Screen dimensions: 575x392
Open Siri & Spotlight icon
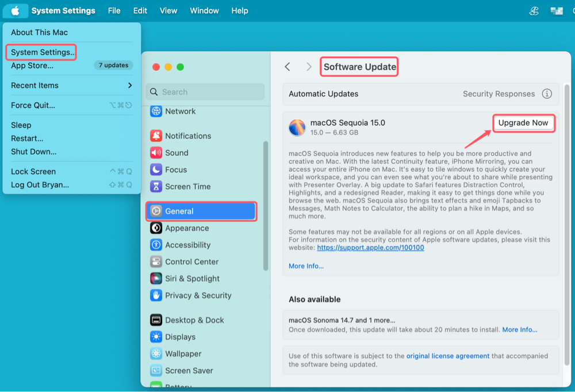coord(156,278)
